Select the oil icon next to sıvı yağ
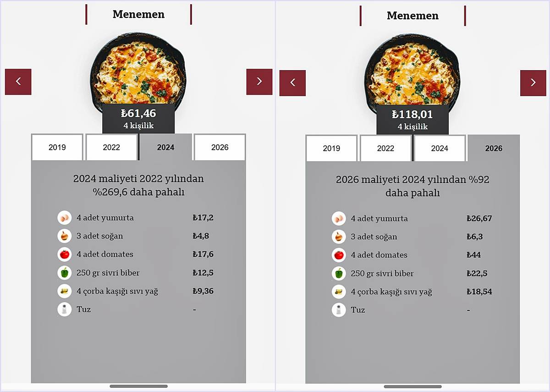Viewport: 550px width, 392px height. (65, 291)
